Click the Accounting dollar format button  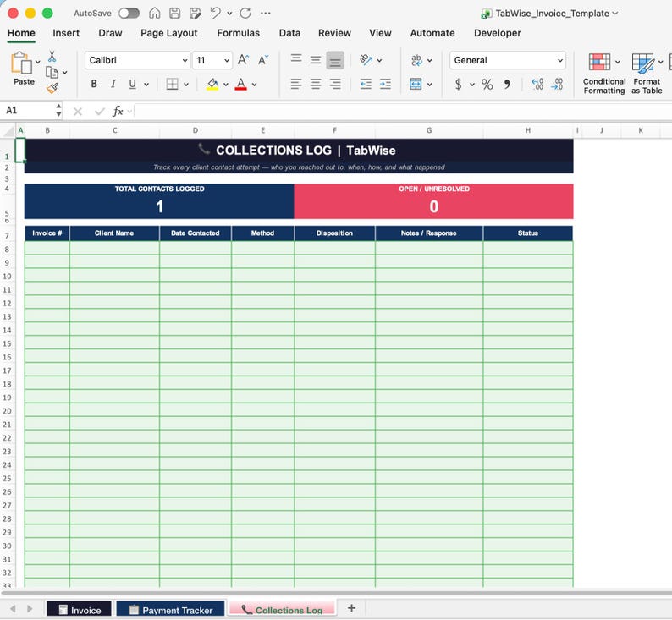458,85
